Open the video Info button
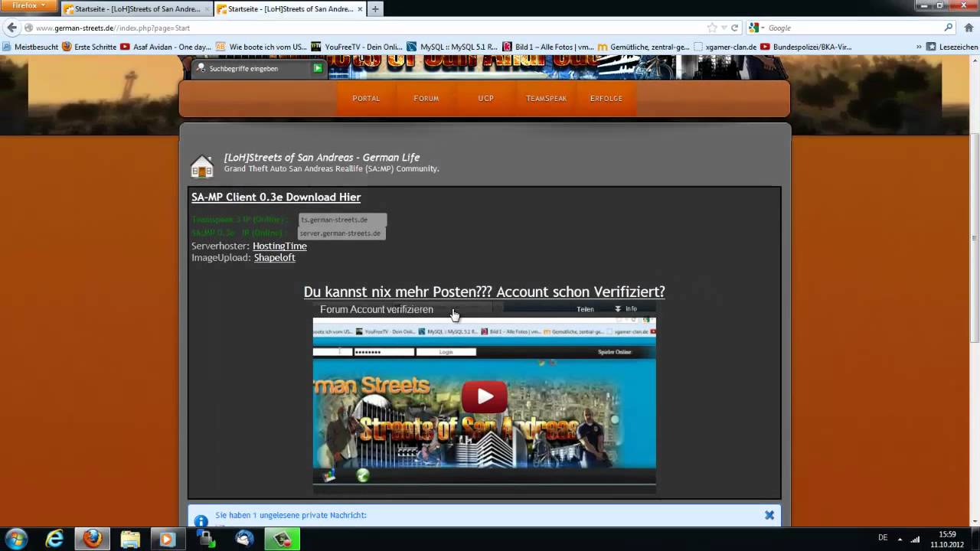Viewport: 980px width, 551px height. pyautogui.click(x=626, y=309)
